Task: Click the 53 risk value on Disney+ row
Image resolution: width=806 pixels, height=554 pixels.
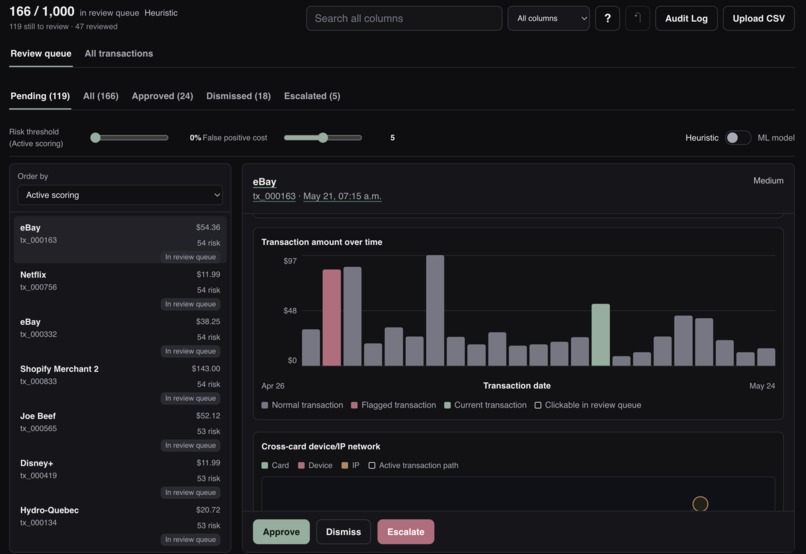Action: click(208, 478)
